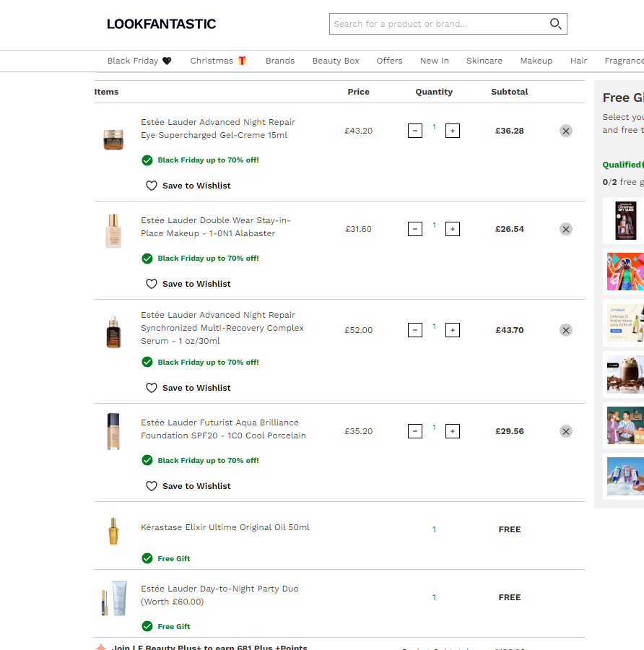Save Multi-Recovery Complex Serum to Wishlist
The height and width of the screenshot is (650, 644).
point(188,388)
